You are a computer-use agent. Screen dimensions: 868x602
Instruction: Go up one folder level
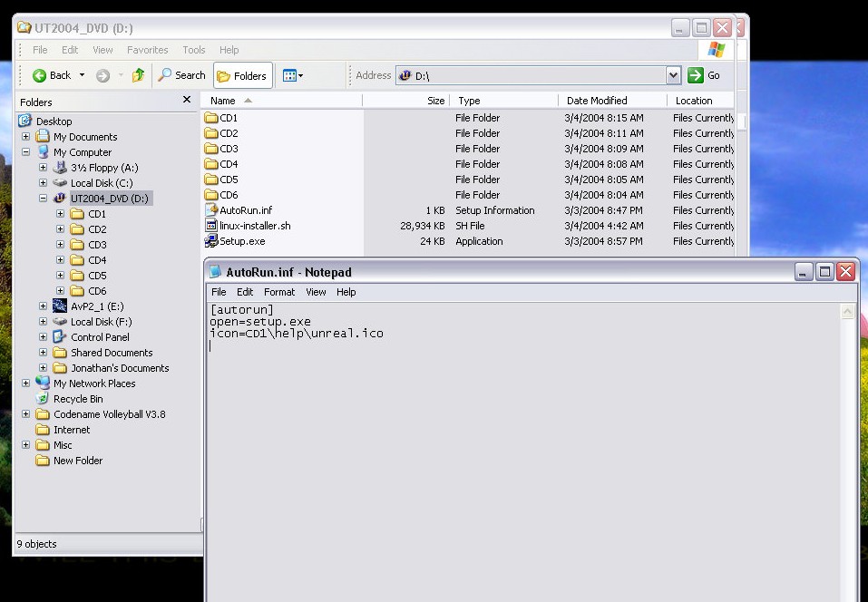139,74
